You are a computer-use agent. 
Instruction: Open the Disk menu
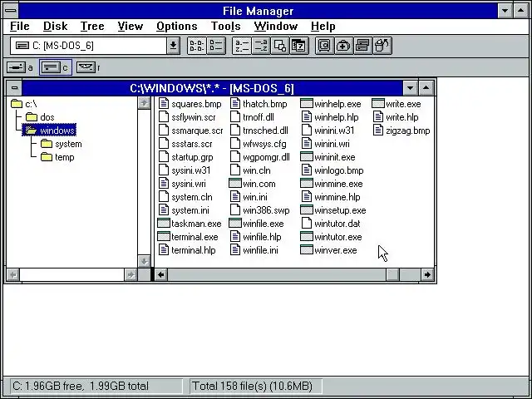[x=56, y=26]
